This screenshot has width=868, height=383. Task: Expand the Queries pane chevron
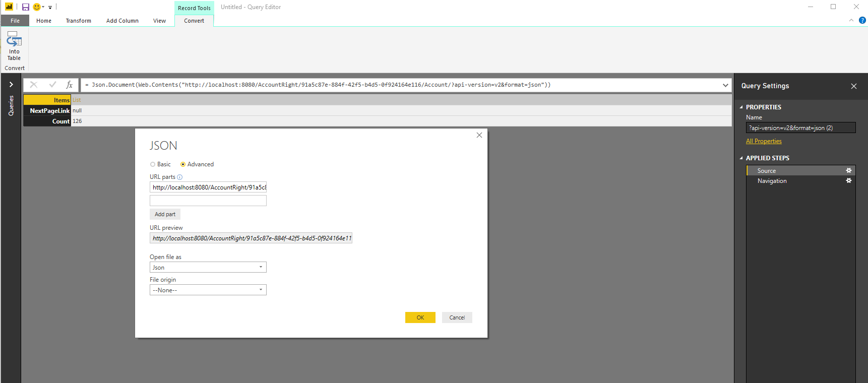(11, 85)
